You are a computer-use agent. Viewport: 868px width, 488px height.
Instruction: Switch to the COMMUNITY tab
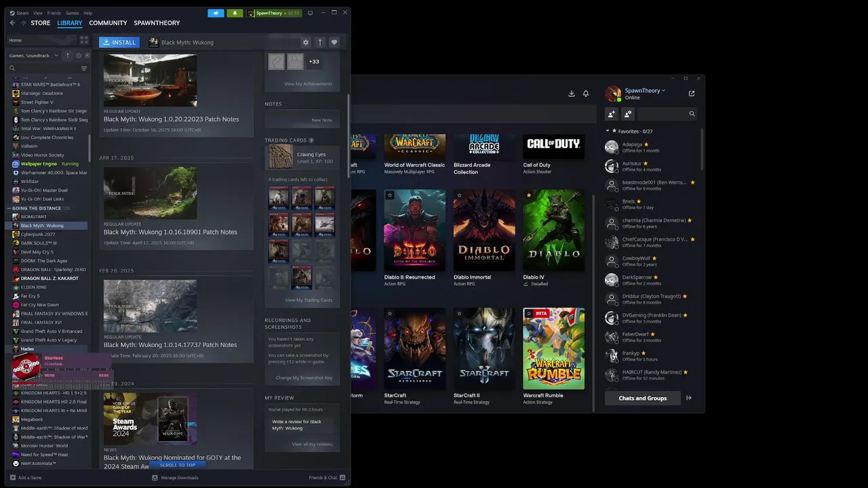[108, 23]
